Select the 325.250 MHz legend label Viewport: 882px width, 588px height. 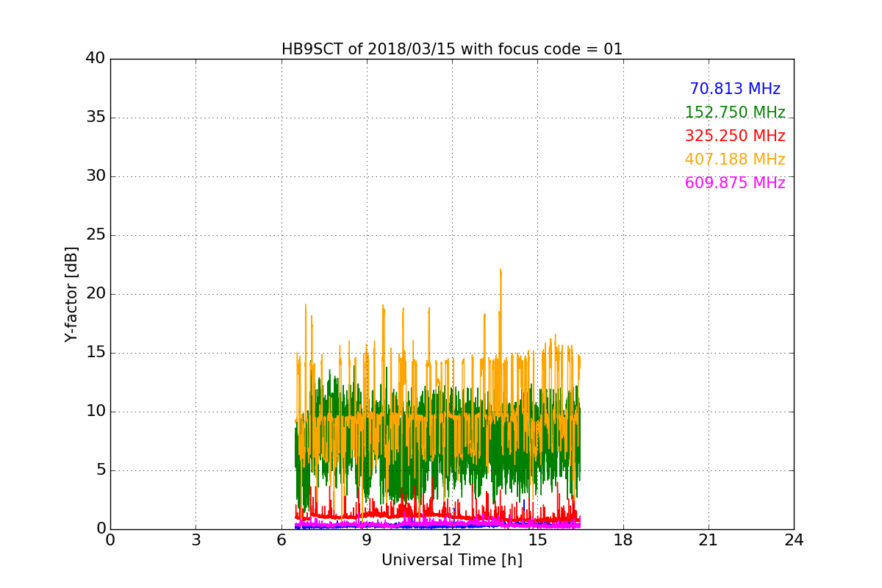click(x=735, y=136)
